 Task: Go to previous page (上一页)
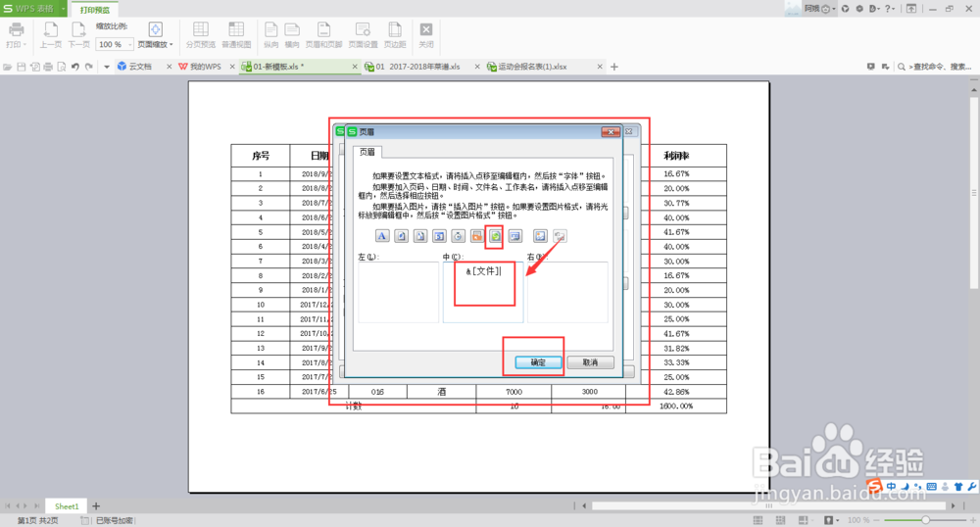coord(51,35)
